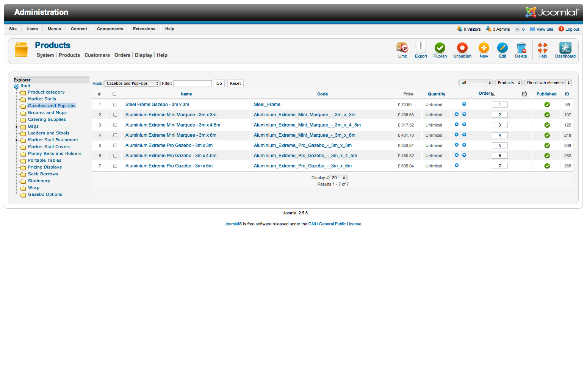Open the 'all' filter dropdown
This screenshot has width=587, height=392.
pyautogui.click(x=476, y=83)
